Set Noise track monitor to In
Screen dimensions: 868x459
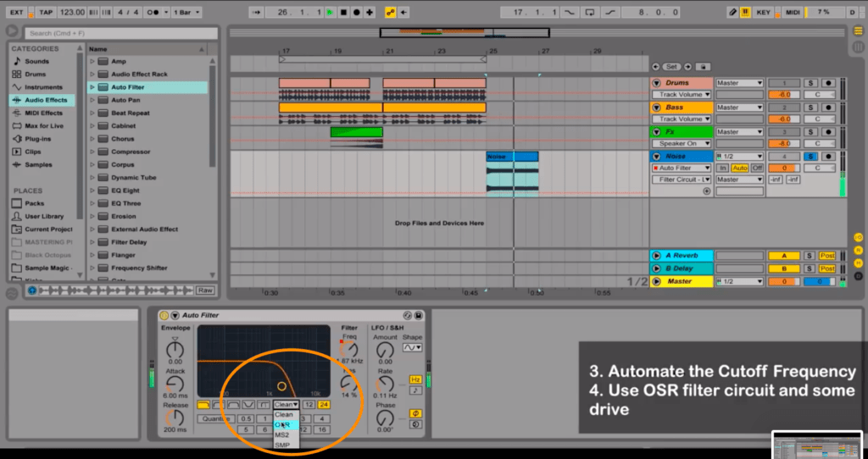[x=722, y=169]
